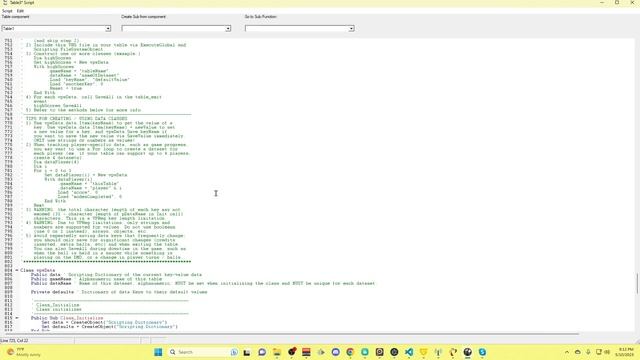This screenshot has height=360, width=640.
Task: Click the horizontal scrollbar of the script editor
Action: coord(292,334)
